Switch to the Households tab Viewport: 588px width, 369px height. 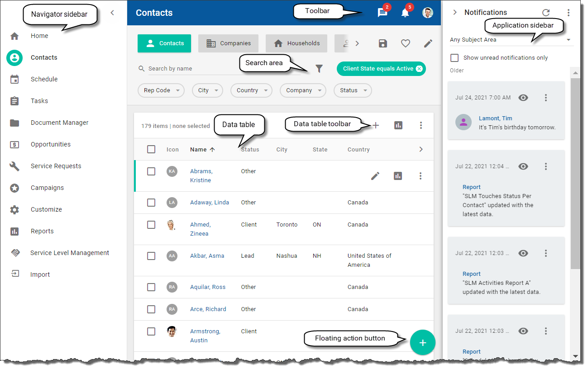pos(296,43)
